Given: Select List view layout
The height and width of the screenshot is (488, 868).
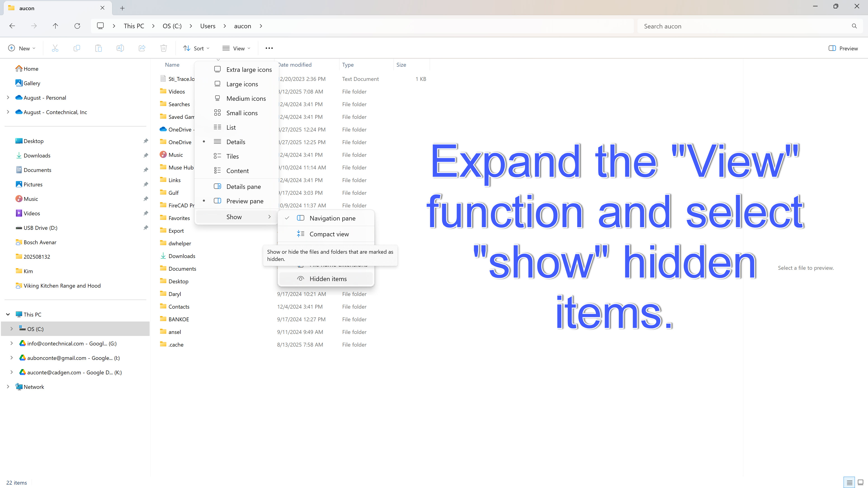Looking at the screenshot, I should coord(236,127).
